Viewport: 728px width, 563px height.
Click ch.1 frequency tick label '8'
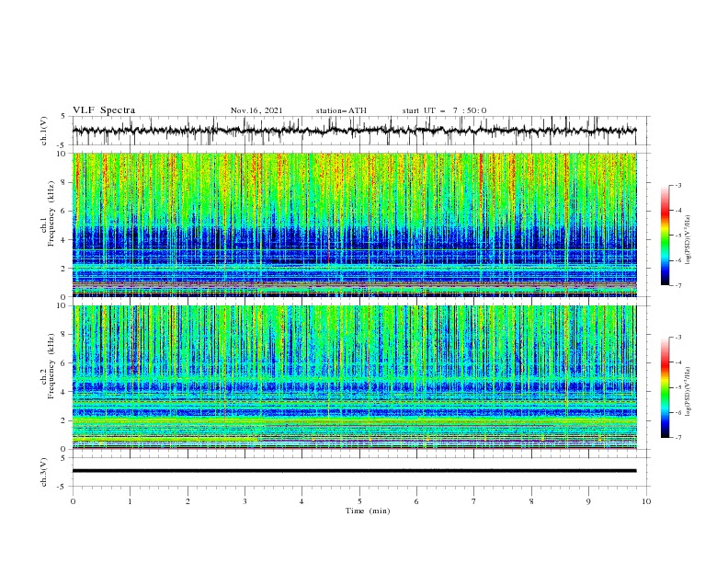pyautogui.click(x=65, y=182)
